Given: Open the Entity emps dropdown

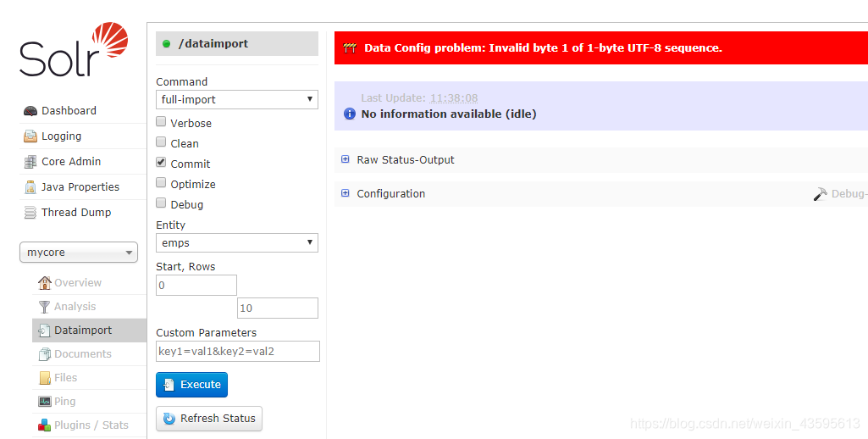Looking at the screenshot, I should coord(237,242).
